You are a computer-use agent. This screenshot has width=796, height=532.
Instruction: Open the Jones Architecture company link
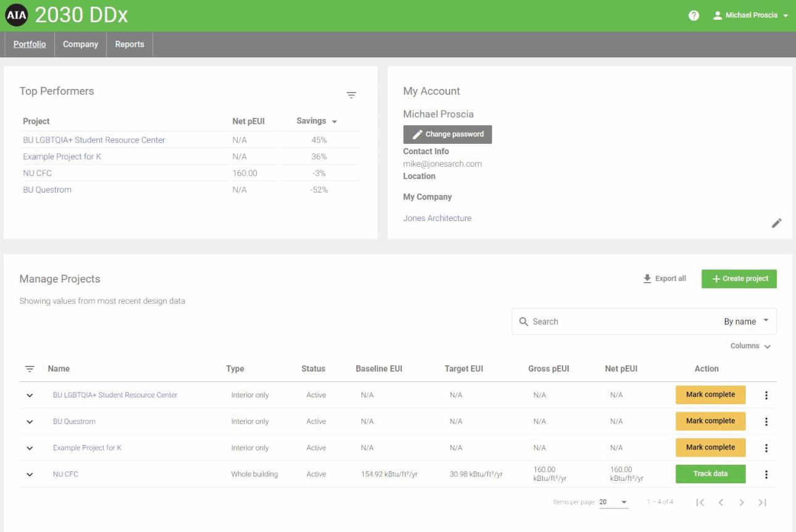(437, 218)
